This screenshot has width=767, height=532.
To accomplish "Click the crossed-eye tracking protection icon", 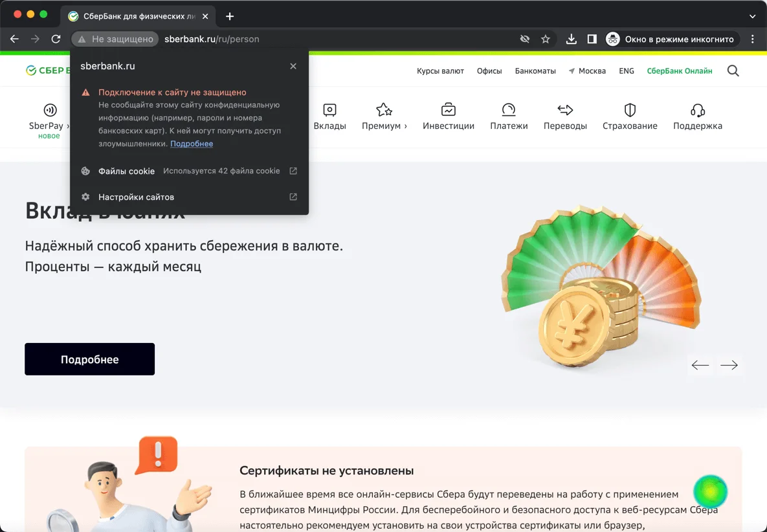I will 525,39.
